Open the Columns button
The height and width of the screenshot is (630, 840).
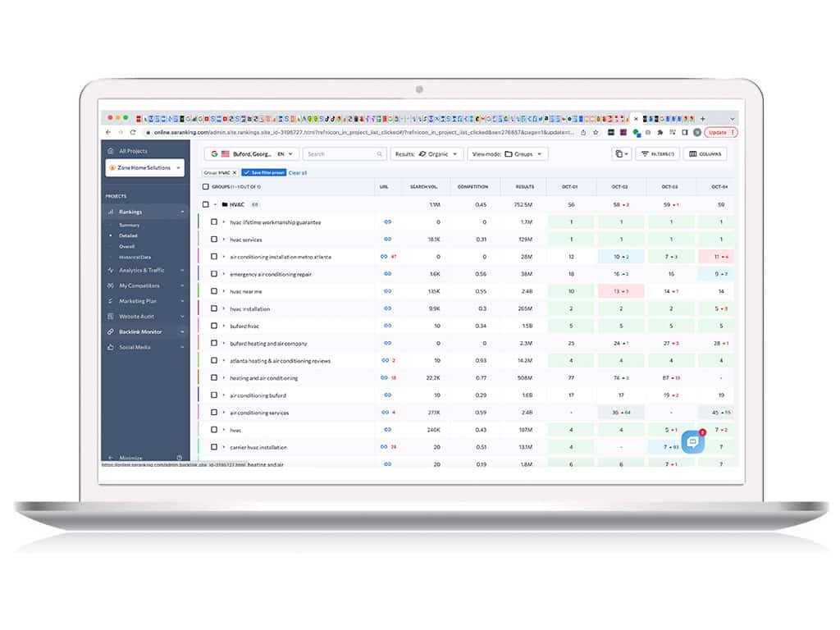[x=705, y=154]
